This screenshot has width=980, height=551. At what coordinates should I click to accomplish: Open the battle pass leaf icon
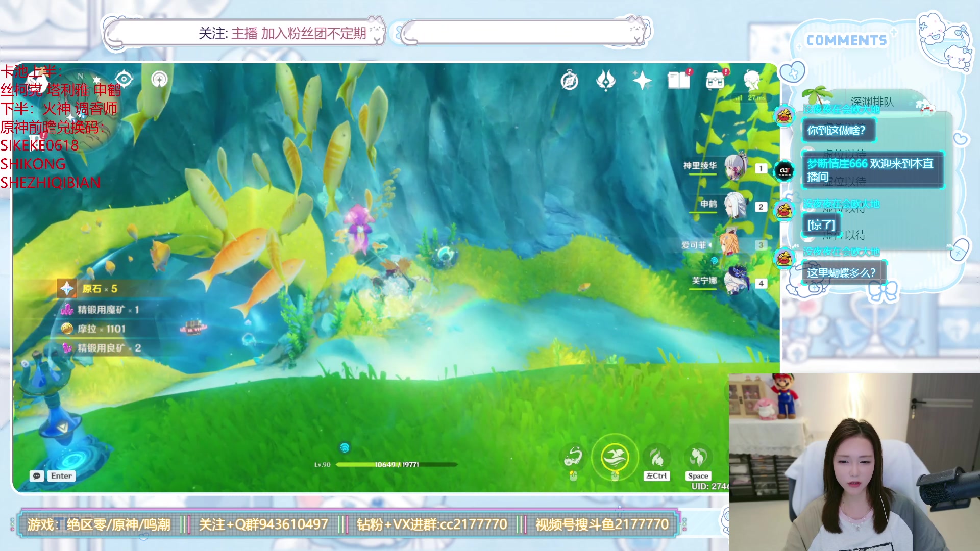pos(606,80)
